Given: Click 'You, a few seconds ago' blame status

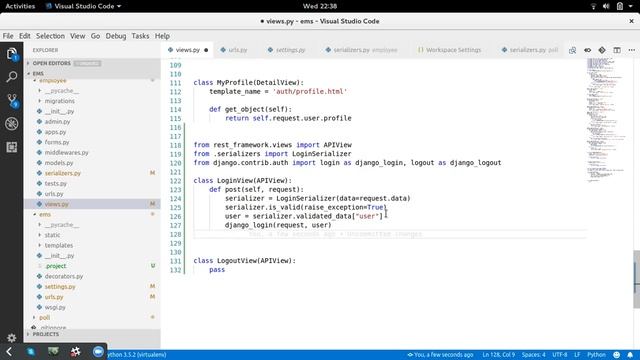Looking at the screenshot, I should click(x=440, y=355).
